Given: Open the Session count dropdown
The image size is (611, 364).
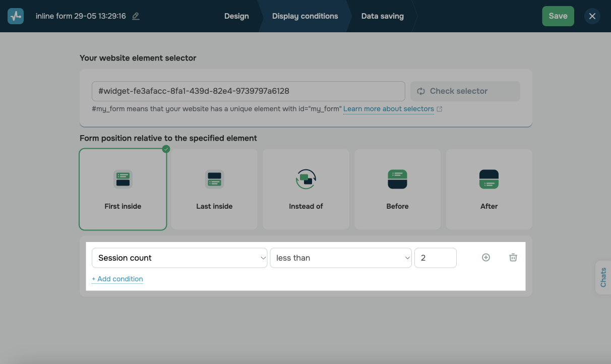Looking at the screenshot, I should (179, 258).
